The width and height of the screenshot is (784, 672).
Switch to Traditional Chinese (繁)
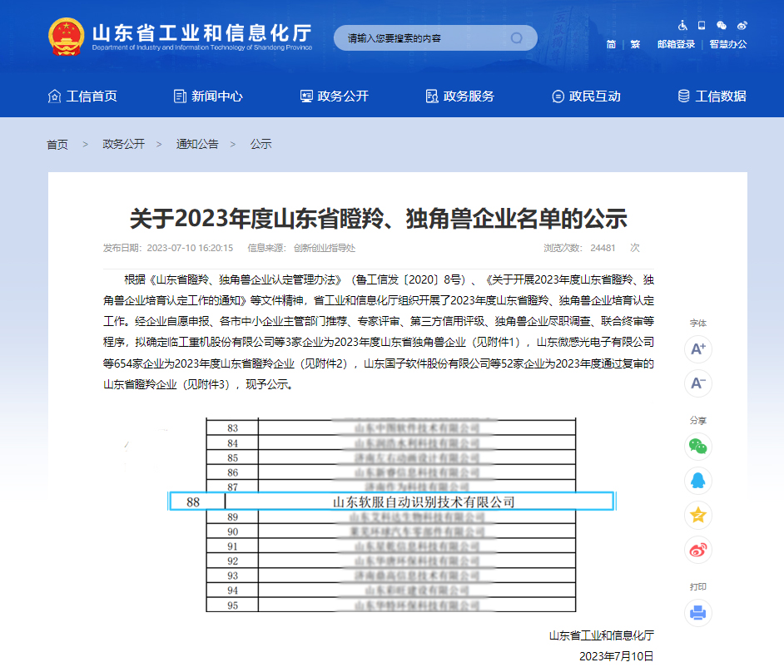click(x=635, y=45)
